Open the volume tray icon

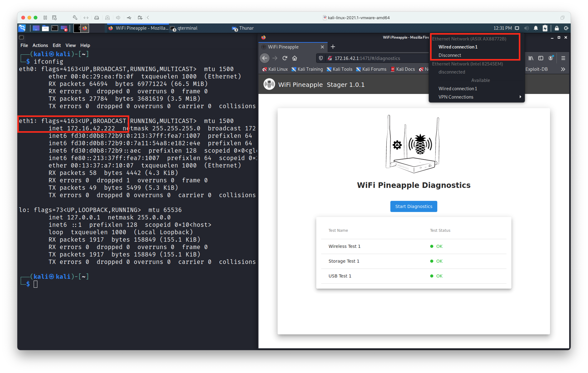(x=526, y=28)
